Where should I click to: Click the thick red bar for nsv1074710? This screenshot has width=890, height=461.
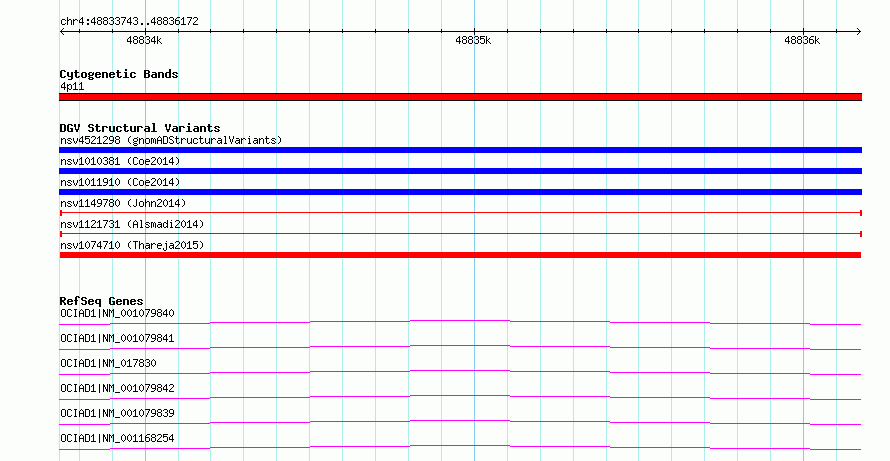coord(460,255)
